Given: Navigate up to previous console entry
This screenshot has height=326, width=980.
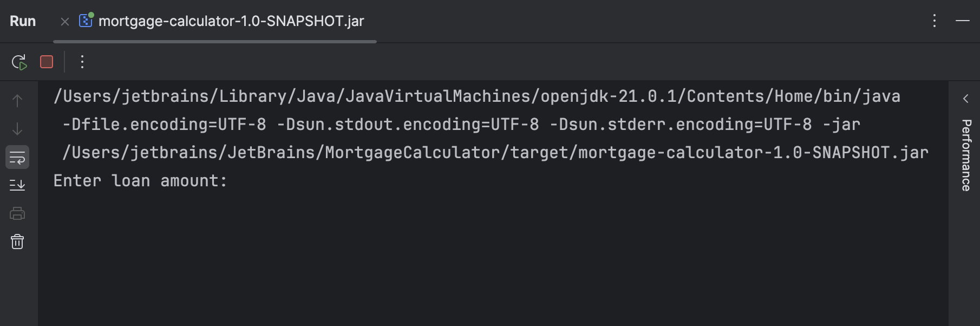Looking at the screenshot, I should click(x=17, y=100).
